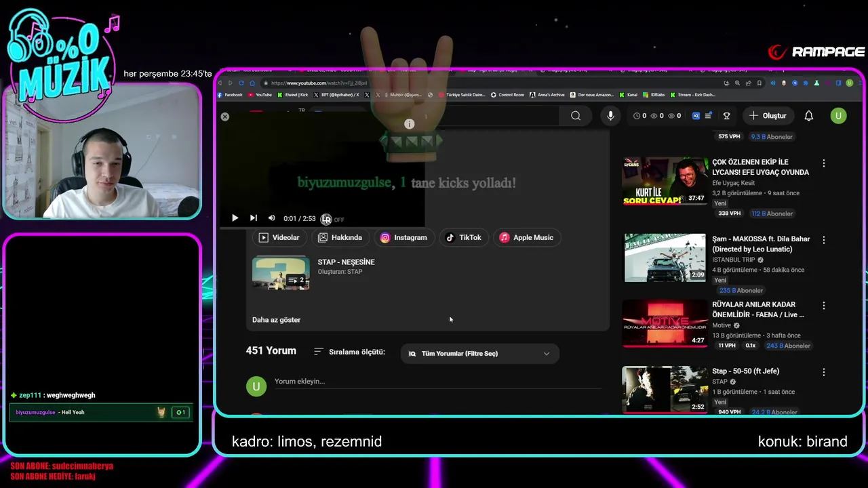The width and height of the screenshot is (868, 488).
Task: Open the Oluştur create button
Action: (768, 116)
